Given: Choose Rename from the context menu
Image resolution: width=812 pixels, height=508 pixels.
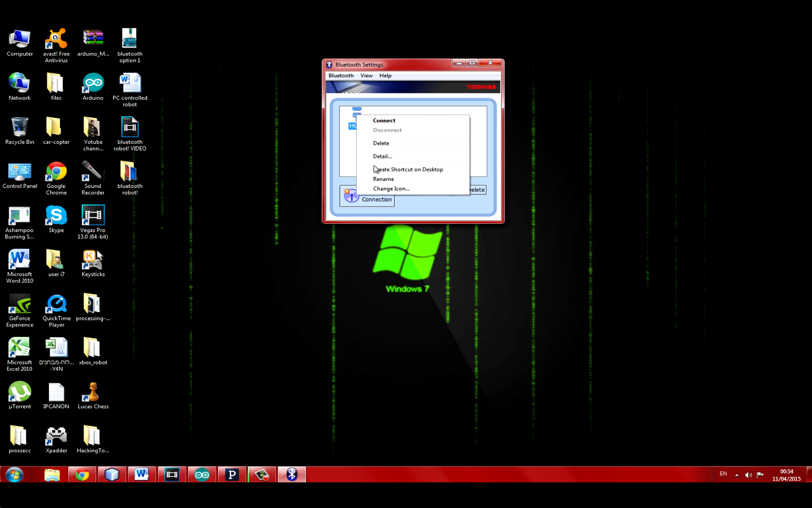Looking at the screenshot, I should [383, 179].
